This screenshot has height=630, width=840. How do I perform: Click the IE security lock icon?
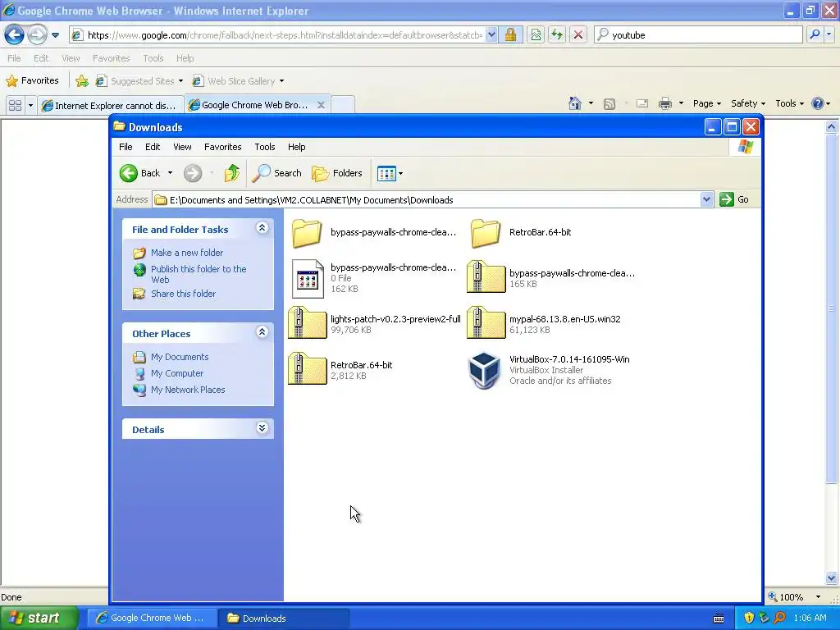(510, 34)
